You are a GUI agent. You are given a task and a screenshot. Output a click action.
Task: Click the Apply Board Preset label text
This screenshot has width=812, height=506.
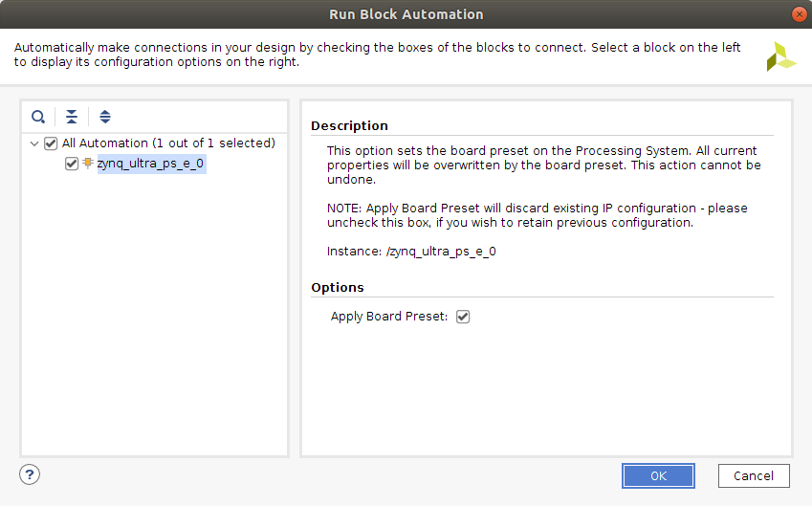pos(388,317)
